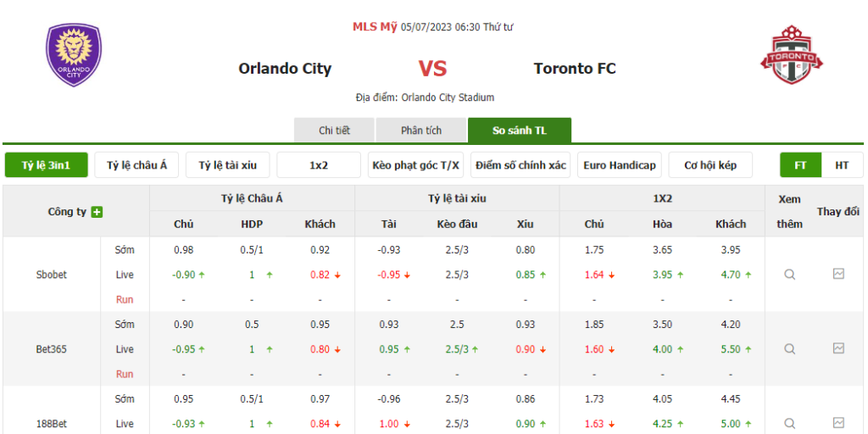
Task: Click the Toronto FC team logo
Action: pos(792,55)
